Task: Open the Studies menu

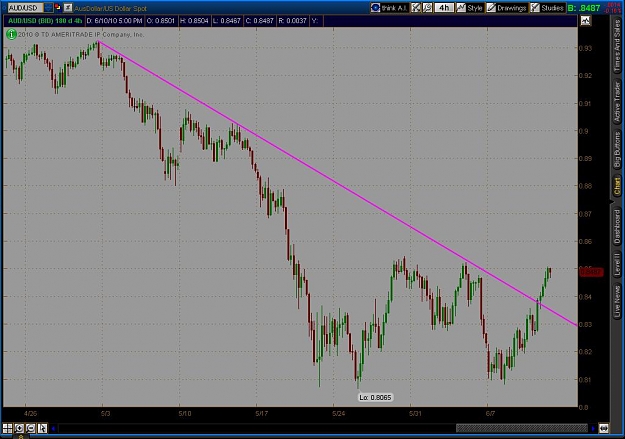Action: 548,8
